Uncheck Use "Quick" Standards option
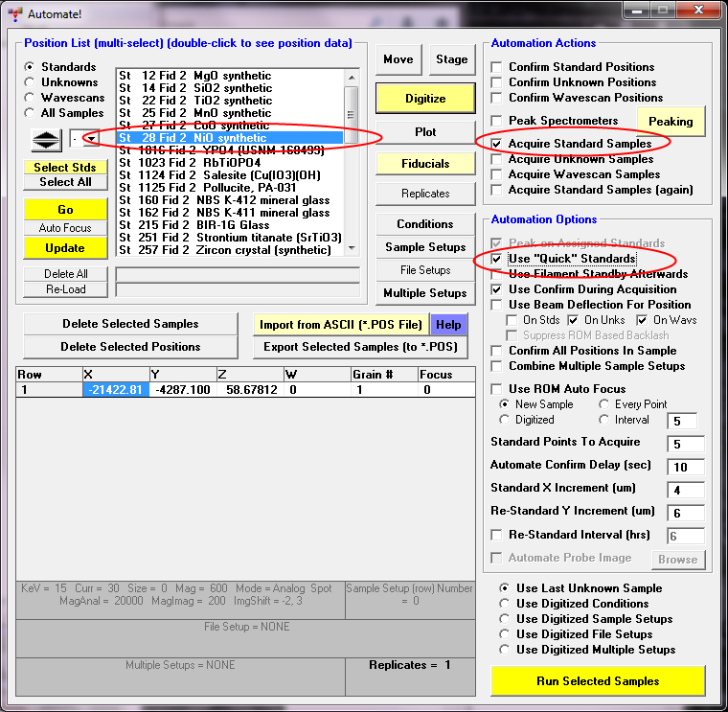 tap(496, 260)
